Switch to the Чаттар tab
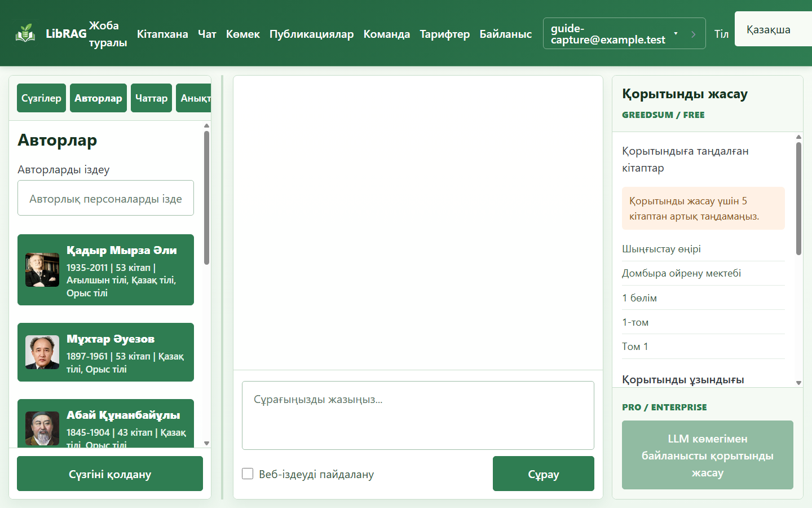The height and width of the screenshot is (508, 812). [x=151, y=98]
